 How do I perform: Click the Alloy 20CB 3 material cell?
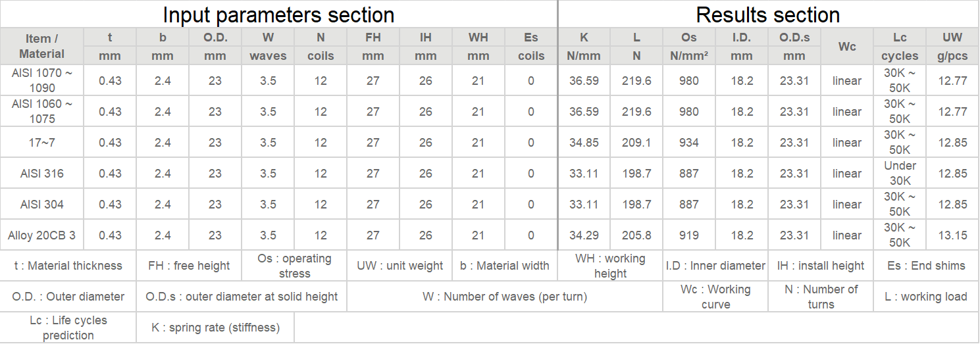(x=42, y=235)
